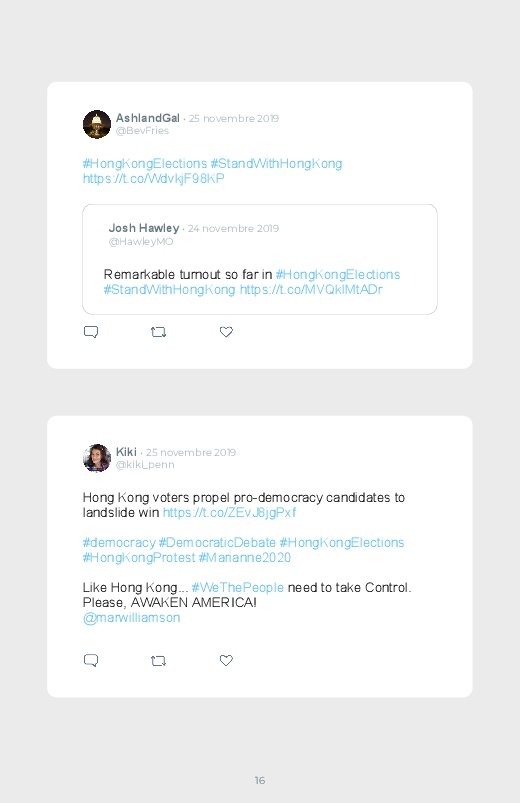
Task: Open the t.co/ZEvJ8jgPxf link
Action: (x=230, y=513)
